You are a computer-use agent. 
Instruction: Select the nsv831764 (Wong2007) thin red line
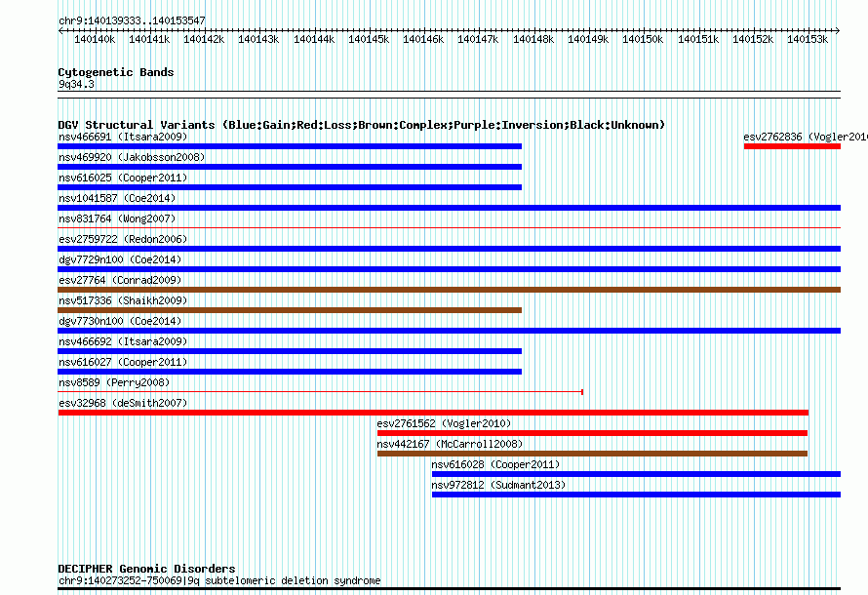pyautogui.click(x=449, y=227)
